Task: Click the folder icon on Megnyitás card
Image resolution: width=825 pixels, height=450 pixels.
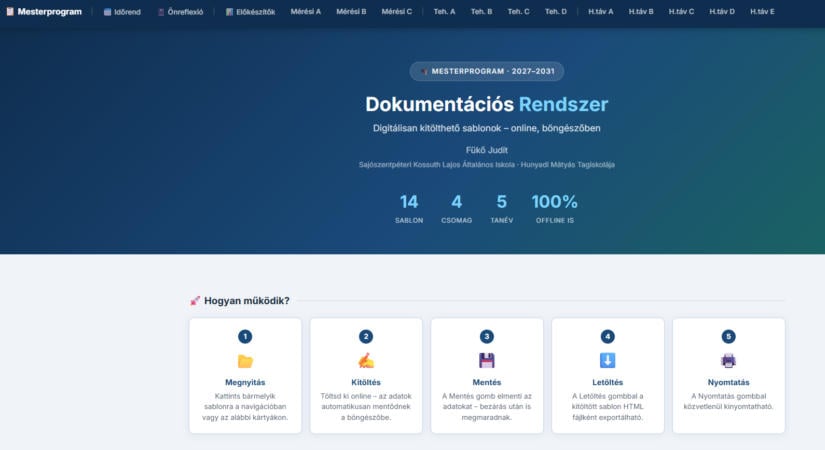Action: pos(245,361)
